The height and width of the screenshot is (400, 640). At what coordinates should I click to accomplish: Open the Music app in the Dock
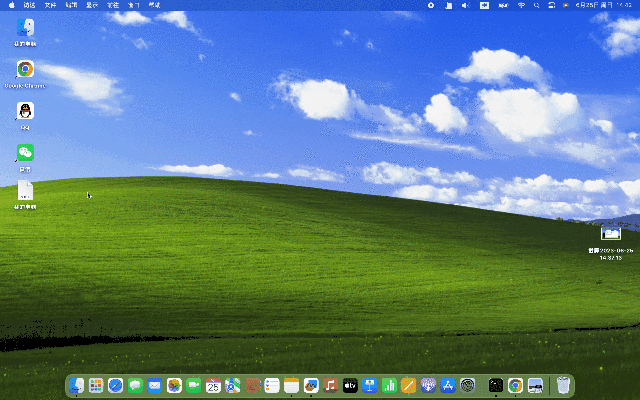click(x=331, y=385)
